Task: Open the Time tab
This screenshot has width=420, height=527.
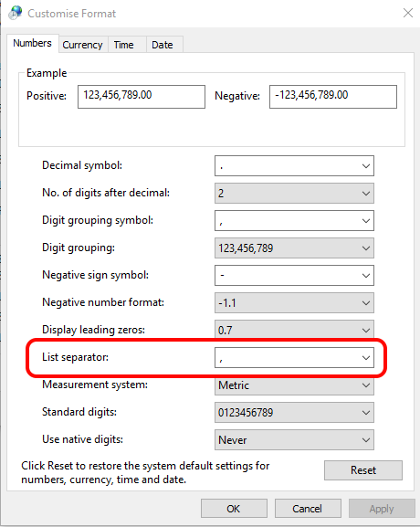Action: (x=123, y=45)
